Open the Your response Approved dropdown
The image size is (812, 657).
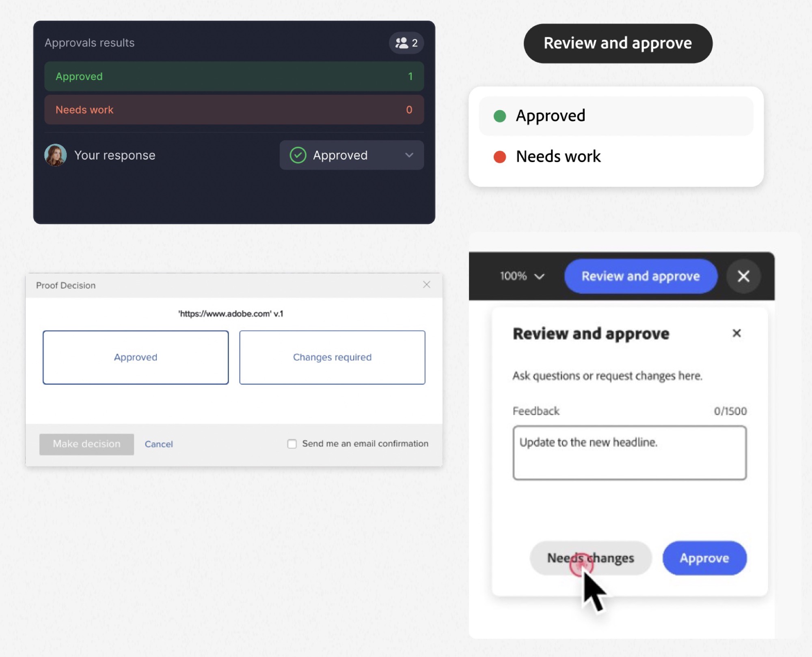point(352,155)
